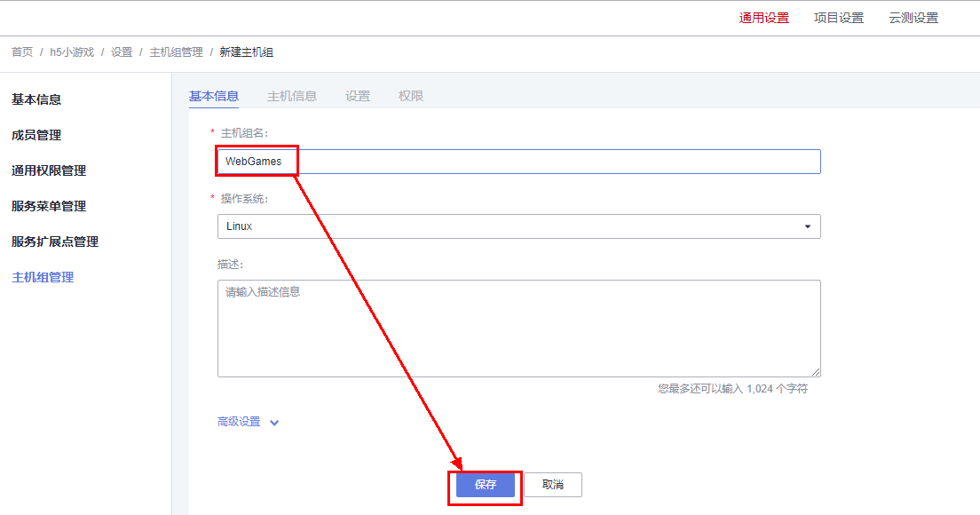Click the 主机组名 field label
The height and width of the screenshot is (515, 980).
click(244, 133)
